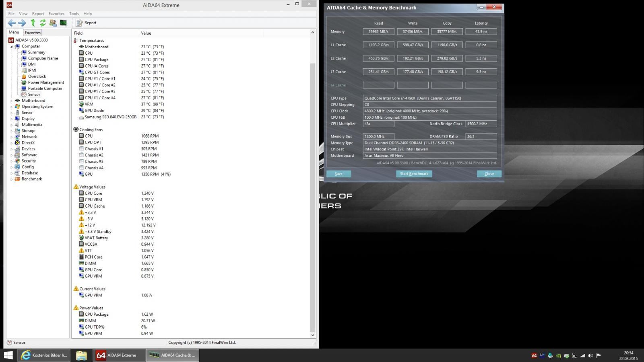Open Internet Explorer from the taskbar
Screen dimensions: 644x362
(x=44, y=355)
